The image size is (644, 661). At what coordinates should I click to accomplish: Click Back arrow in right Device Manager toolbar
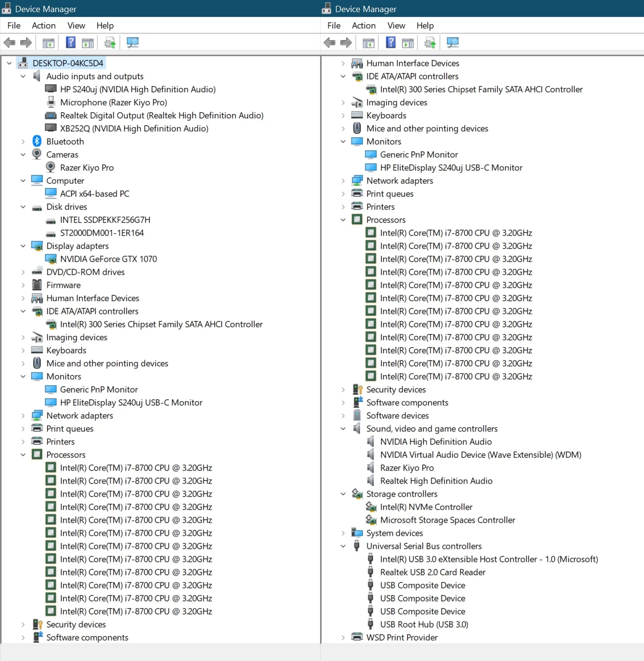point(329,43)
